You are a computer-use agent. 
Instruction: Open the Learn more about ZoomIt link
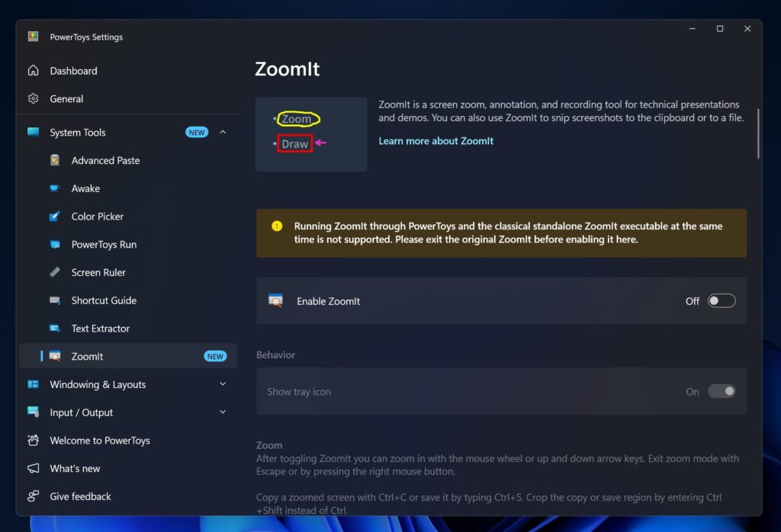click(x=435, y=141)
